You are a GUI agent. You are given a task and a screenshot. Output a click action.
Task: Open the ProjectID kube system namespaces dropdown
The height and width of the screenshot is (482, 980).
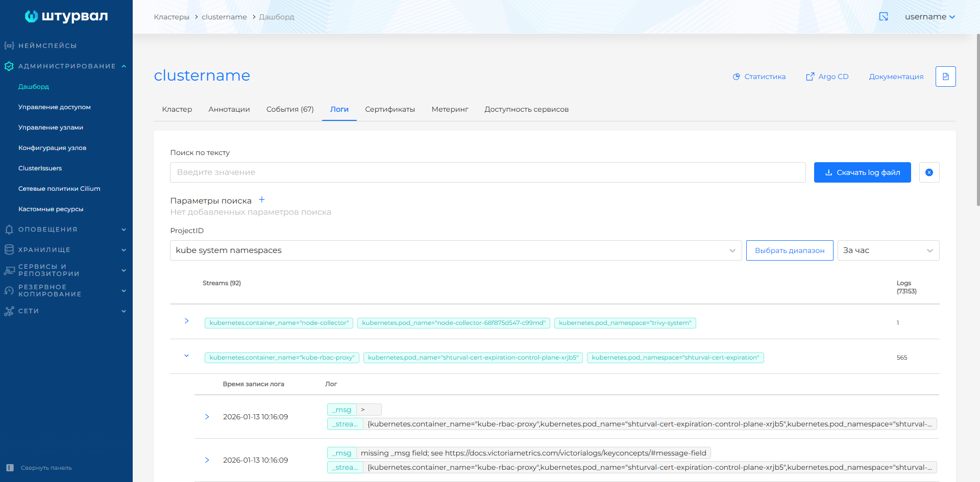(x=455, y=250)
